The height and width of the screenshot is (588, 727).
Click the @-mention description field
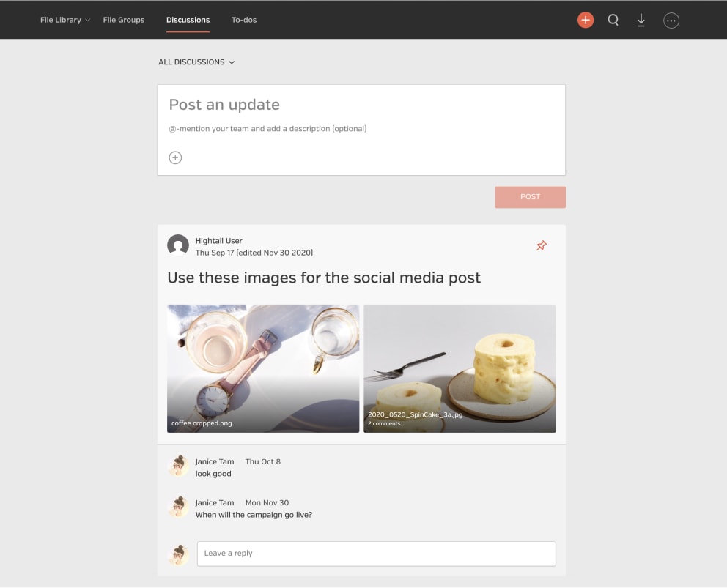pos(361,129)
